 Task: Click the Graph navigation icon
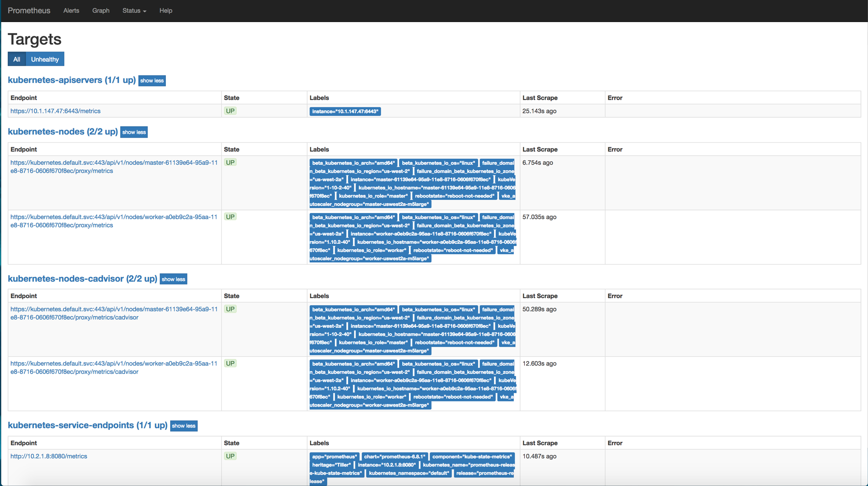coord(100,10)
